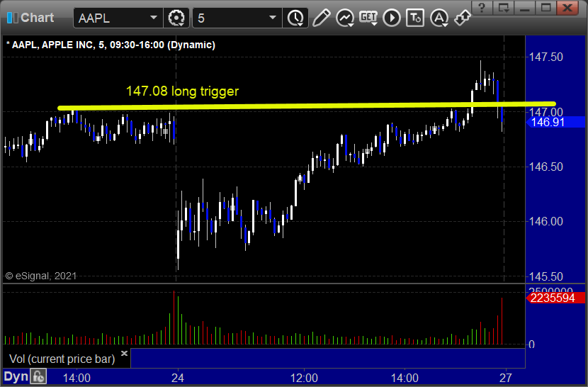Click the 147.08 long trigger label
The width and height of the screenshot is (588, 387).
[x=182, y=91]
